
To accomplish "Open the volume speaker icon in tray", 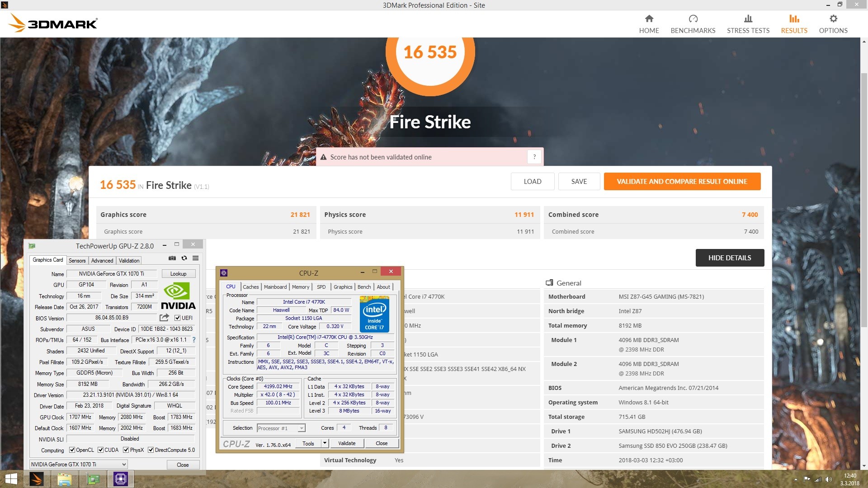I will click(828, 479).
